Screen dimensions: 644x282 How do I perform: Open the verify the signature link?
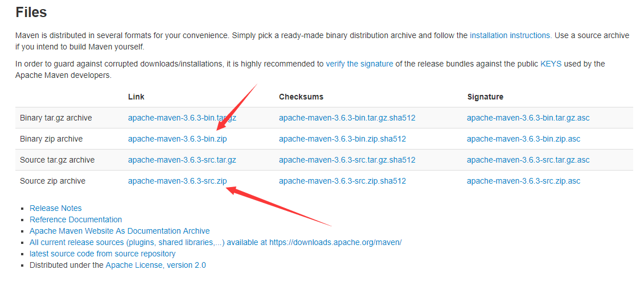coord(359,64)
